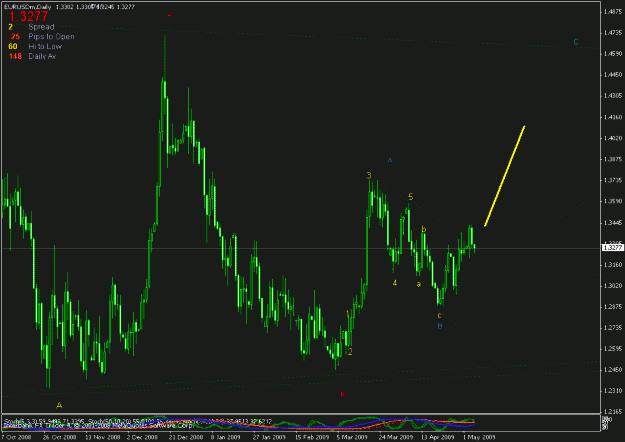The height and width of the screenshot is (442, 625).
Task: Select the 15 Feb 2009 date label
Action: coord(312,437)
